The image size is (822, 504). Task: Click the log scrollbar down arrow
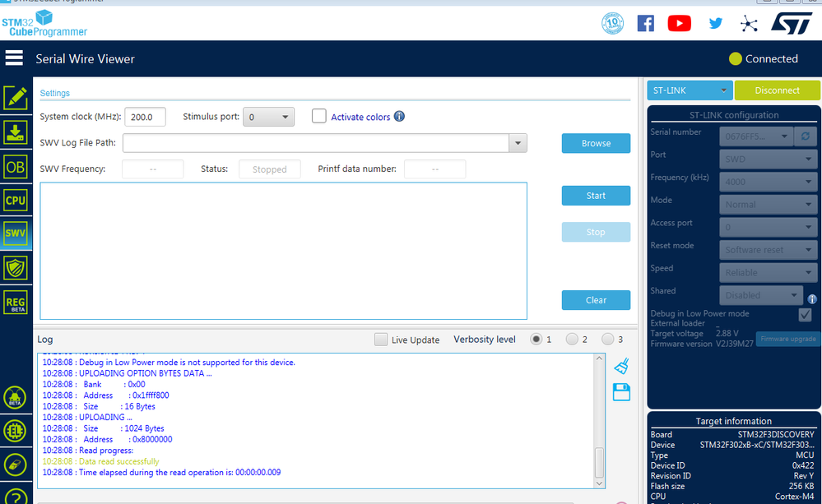pyautogui.click(x=599, y=483)
